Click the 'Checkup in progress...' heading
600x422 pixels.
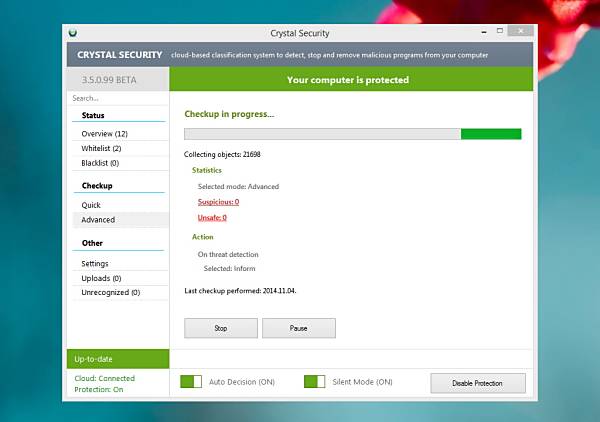(229, 114)
